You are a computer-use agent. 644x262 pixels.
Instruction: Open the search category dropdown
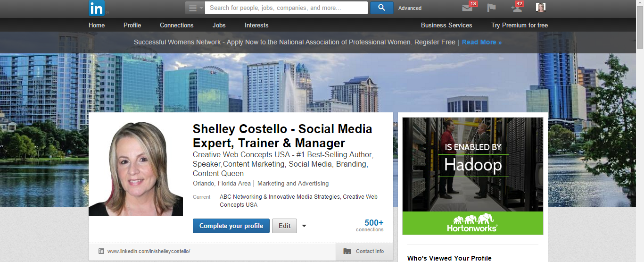pyautogui.click(x=195, y=8)
